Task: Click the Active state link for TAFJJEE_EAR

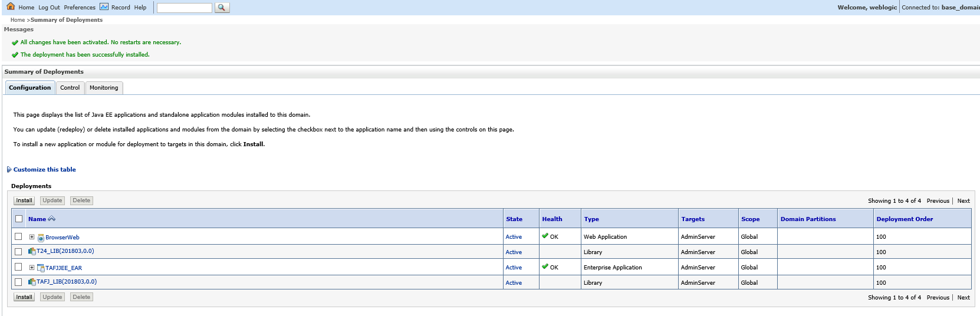Action: tap(514, 268)
